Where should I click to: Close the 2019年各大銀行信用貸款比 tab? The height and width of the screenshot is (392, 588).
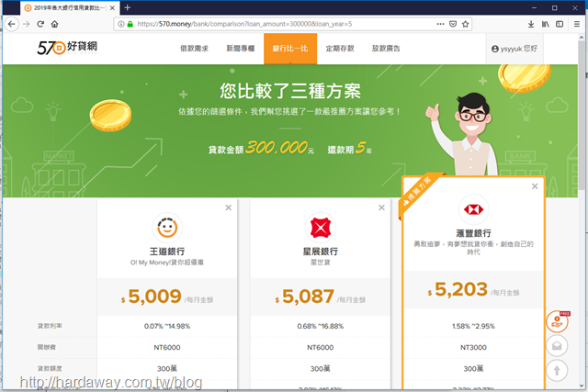112,8
